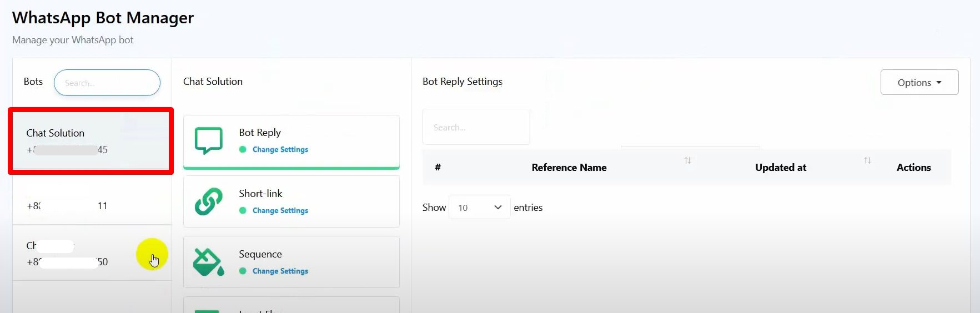Click the sort arrows beside Reference Name
The width and height of the screenshot is (980, 313).
click(687, 160)
